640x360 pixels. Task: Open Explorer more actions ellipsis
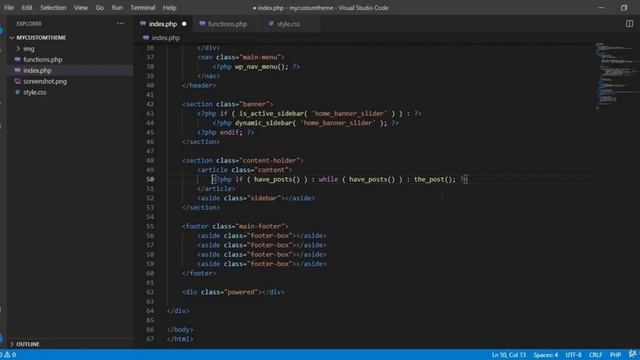point(120,24)
